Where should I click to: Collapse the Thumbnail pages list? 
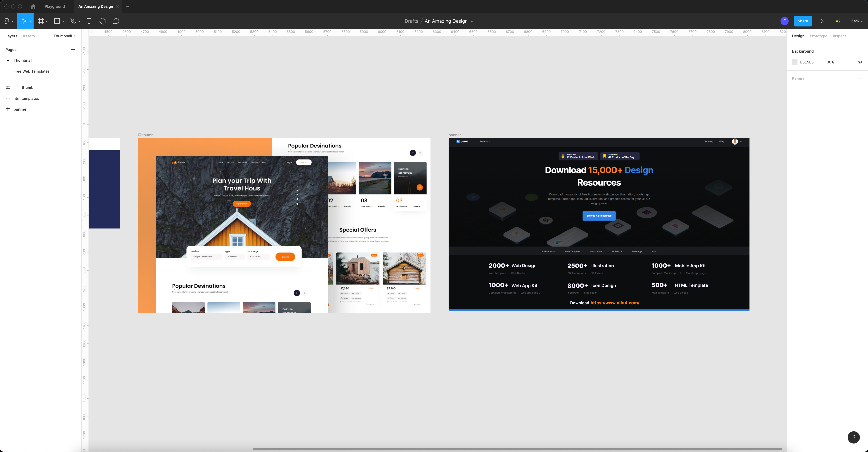(64, 36)
